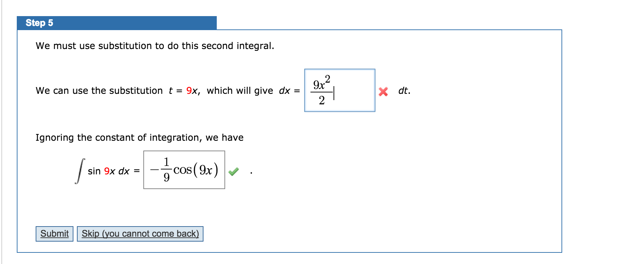Select the -1/9 cos(9x) answer box
The height and width of the screenshot is (264, 644).
[184, 170]
